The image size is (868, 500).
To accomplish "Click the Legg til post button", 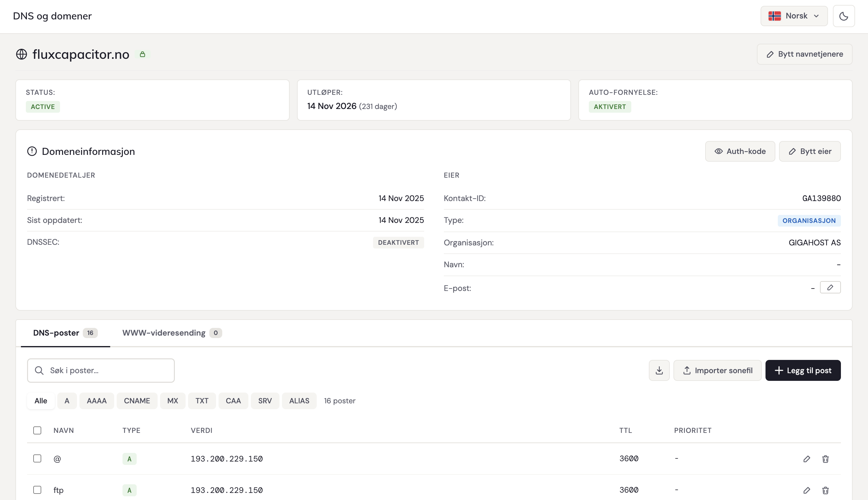I will tap(802, 370).
